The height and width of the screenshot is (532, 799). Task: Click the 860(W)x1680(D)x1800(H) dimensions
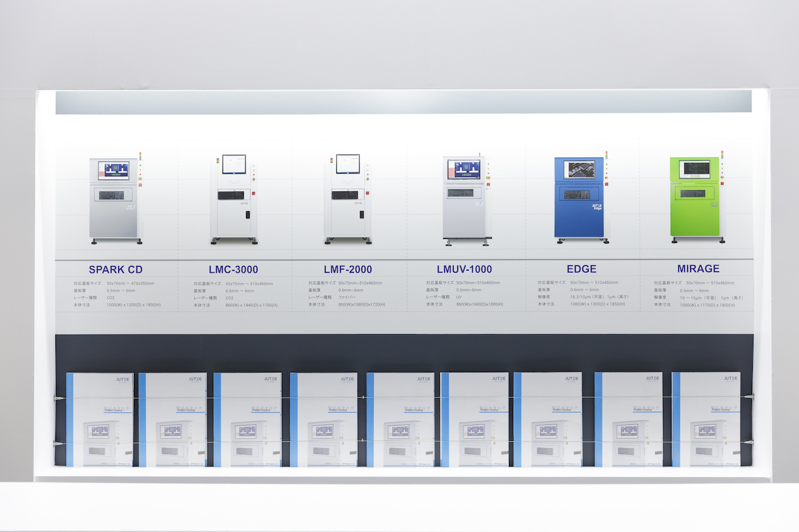pyautogui.click(x=479, y=305)
